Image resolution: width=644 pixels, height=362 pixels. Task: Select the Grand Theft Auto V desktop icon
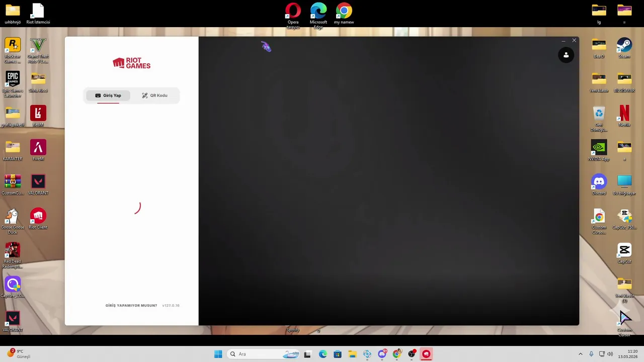(x=38, y=50)
